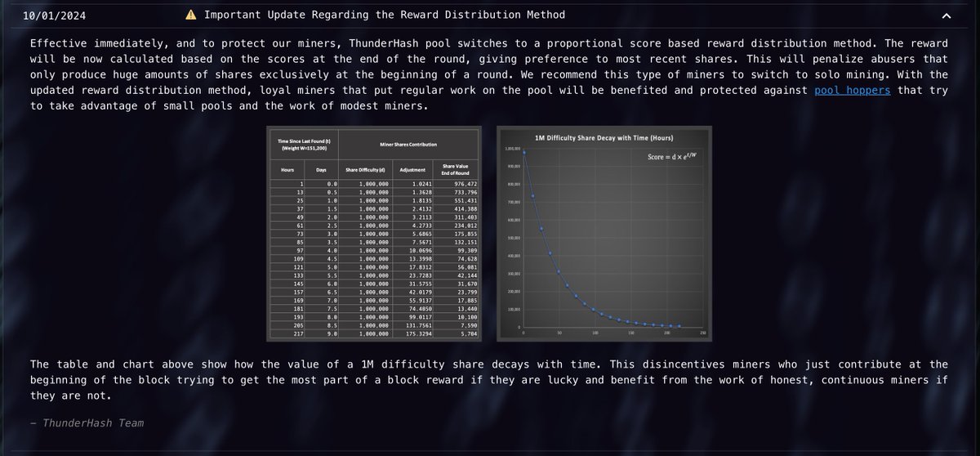980x456 pixels.
Task: Click the adjustment cell 3.2113
Action: coord(422,217)
